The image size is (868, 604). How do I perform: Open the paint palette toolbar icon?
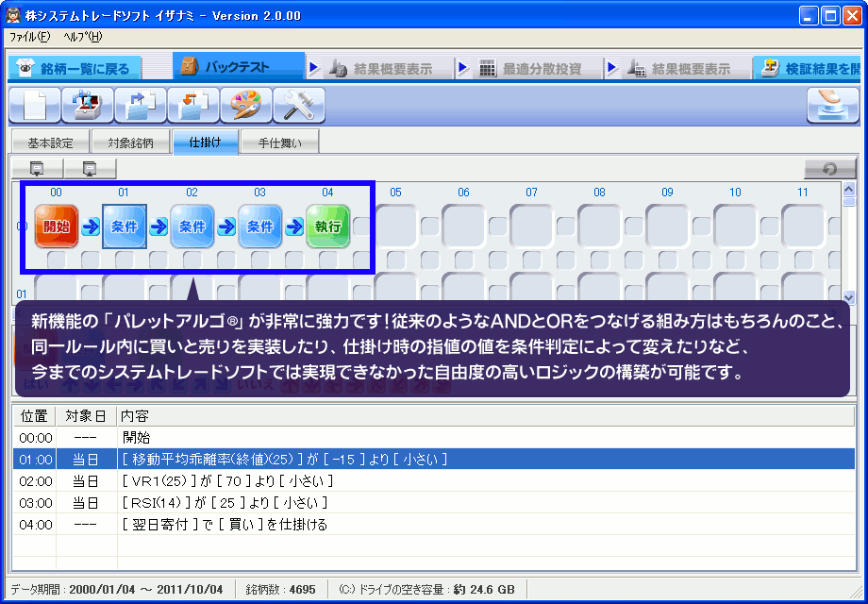[x=246, y=105]
